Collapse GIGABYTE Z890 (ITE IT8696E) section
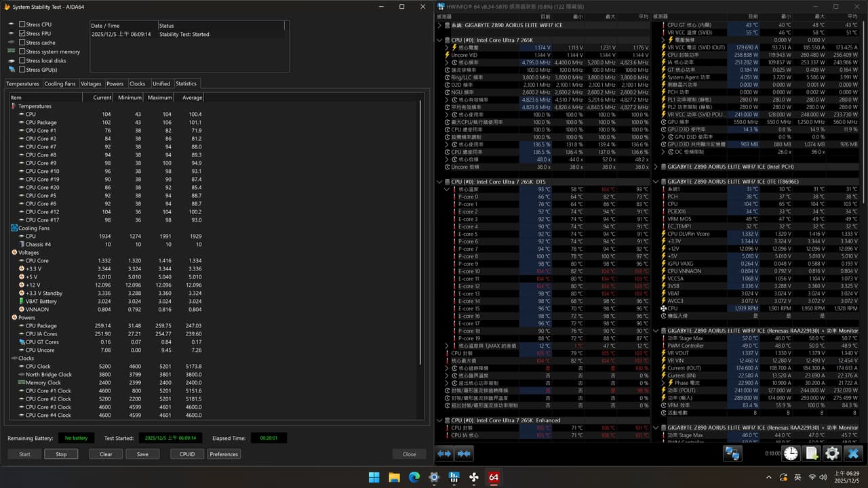The height and width of the screenshot is (488, 868). pos(656,182)
